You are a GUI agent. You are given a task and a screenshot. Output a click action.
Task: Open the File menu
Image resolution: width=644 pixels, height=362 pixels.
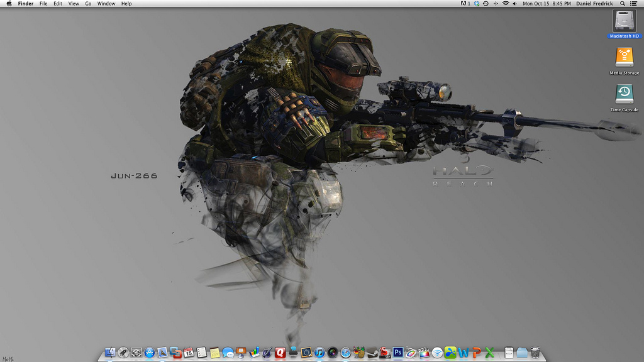[43, 3]
